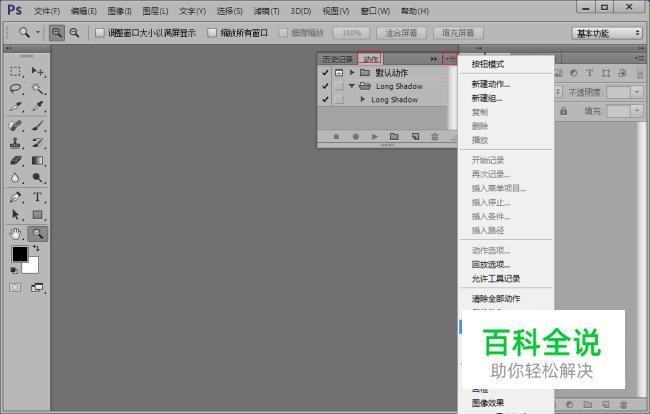Viewport: 650px width, 414px height.
Task: Select the Rectangle shape tool
Action: [x=38, y=214]
